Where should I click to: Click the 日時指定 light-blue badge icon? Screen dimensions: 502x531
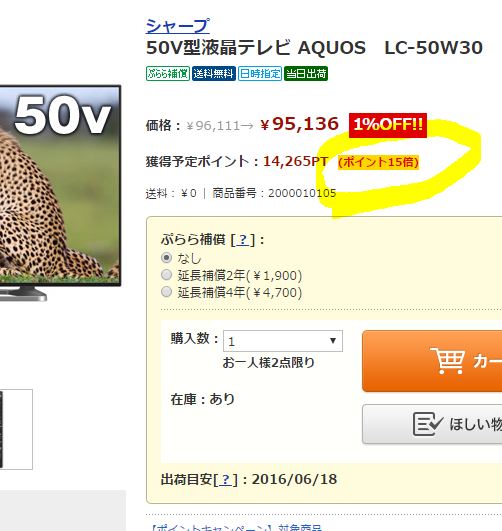[260, 73]
